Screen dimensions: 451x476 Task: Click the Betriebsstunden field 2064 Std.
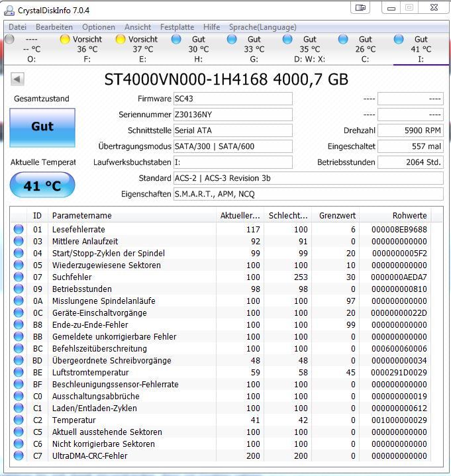tap(411, 162)
